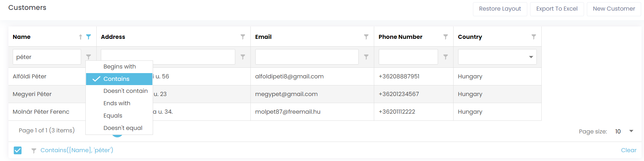Image resolution: width=644 pixels, height=161 pixels.
Task: Open filter condition menu for Phone Number row
Action: [445, 57]
